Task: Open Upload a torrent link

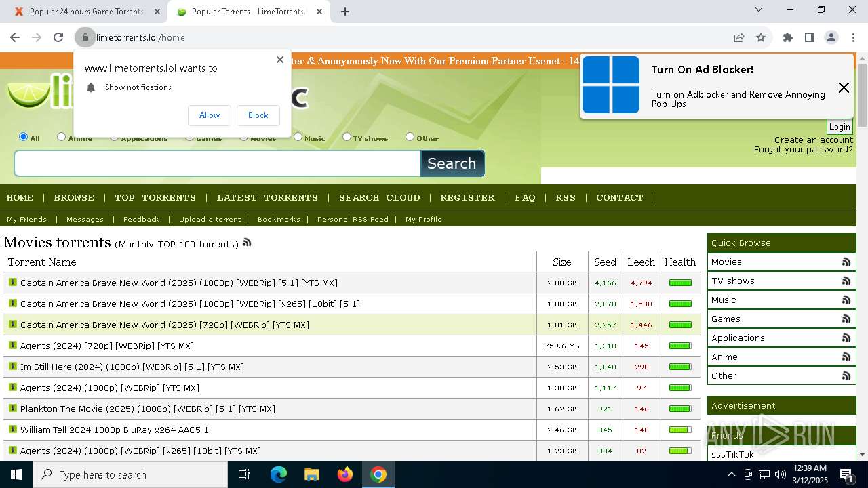Action: pos(210,220)
